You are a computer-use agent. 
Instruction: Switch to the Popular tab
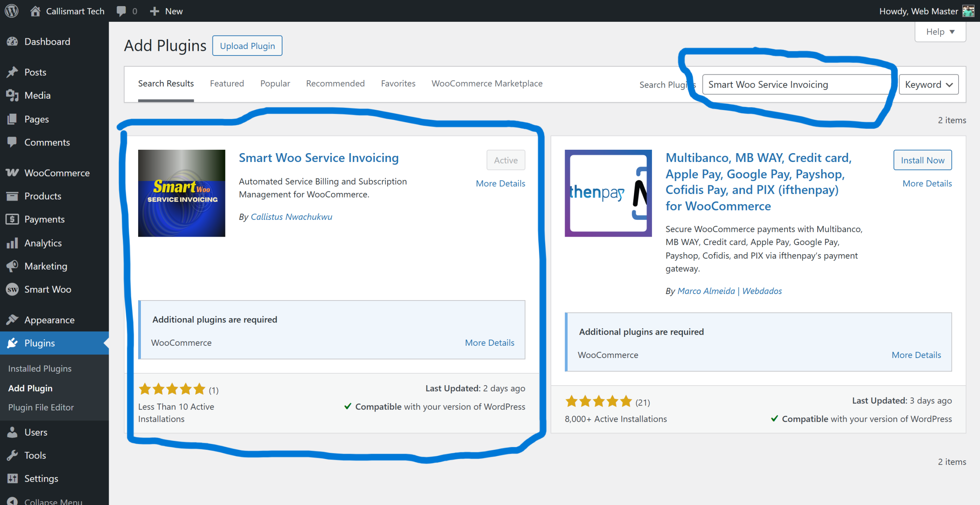pyautogui.click(x=275, y=83)
